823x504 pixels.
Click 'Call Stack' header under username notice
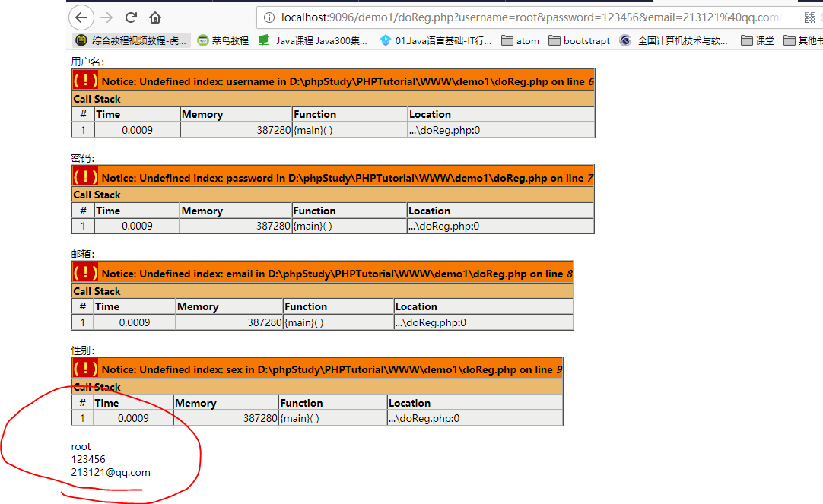pos(97,99)
